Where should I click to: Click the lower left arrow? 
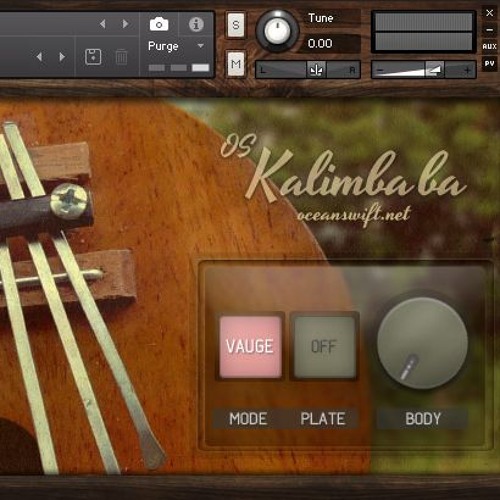click(x=39, y=57)
